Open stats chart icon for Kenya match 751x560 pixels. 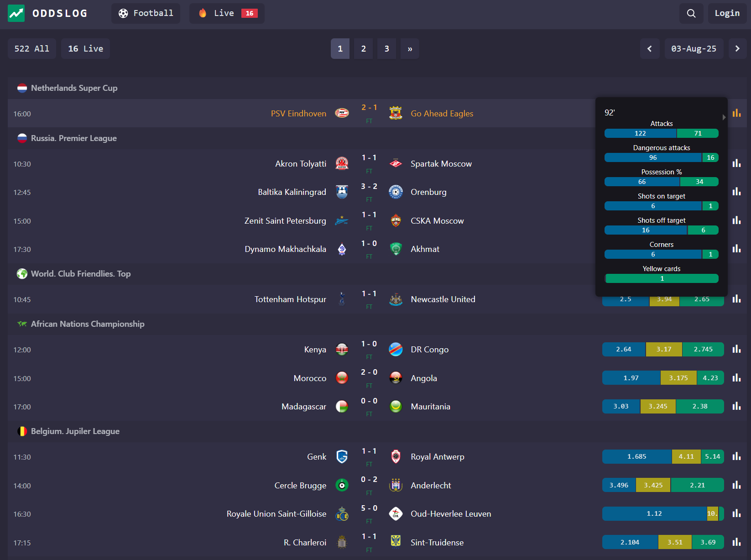(736, 349)
